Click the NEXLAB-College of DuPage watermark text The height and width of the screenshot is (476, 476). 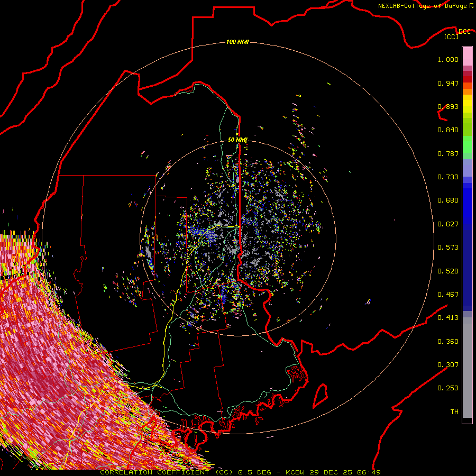click(x=425, y=6)
